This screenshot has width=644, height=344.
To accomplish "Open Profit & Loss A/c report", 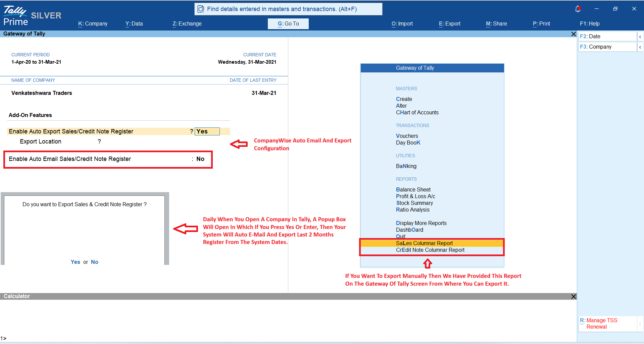I will pos(415,196).
